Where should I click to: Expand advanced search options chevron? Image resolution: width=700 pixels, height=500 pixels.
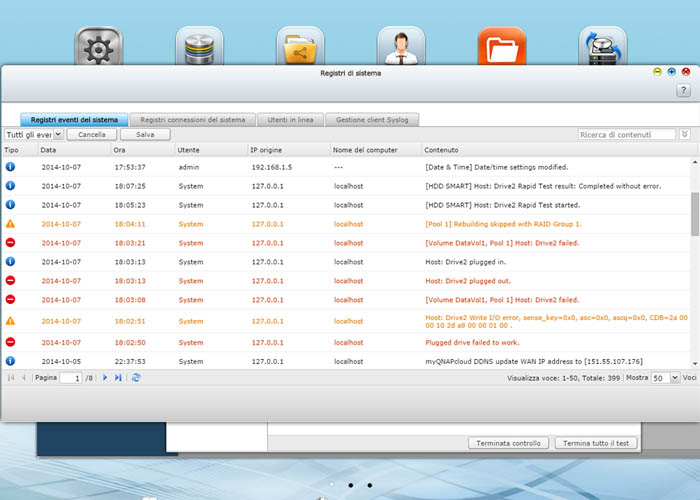tap(685, 134)
